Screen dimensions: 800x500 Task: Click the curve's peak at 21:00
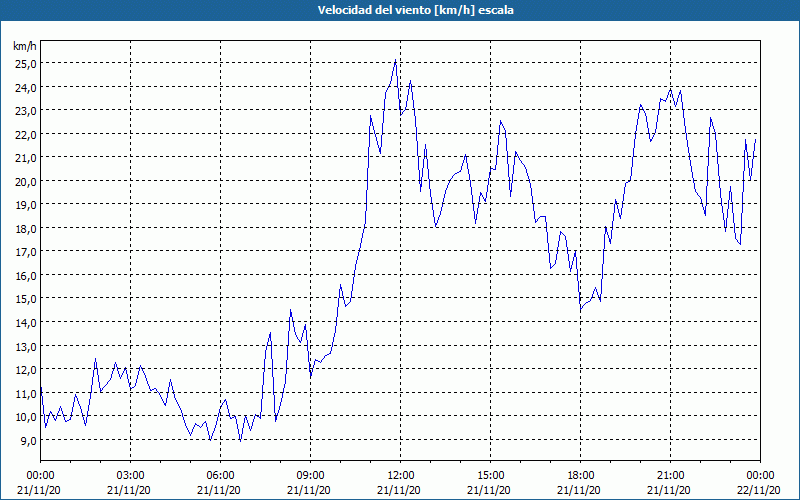coord(670,89)
